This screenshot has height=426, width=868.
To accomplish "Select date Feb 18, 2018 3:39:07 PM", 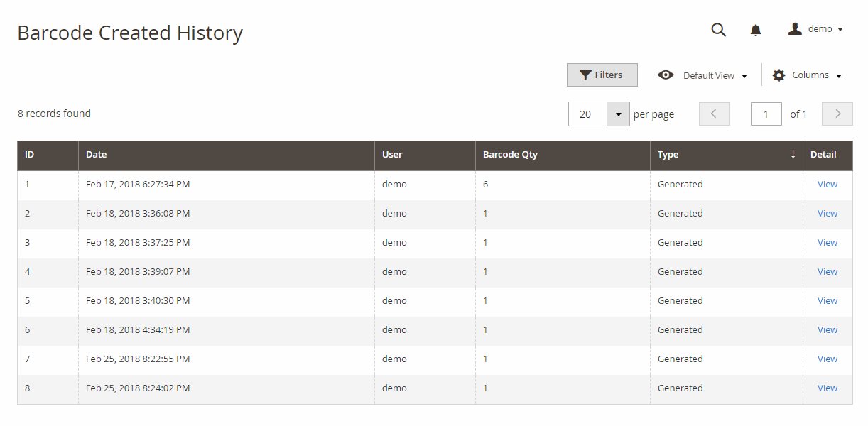I will 138,272.
